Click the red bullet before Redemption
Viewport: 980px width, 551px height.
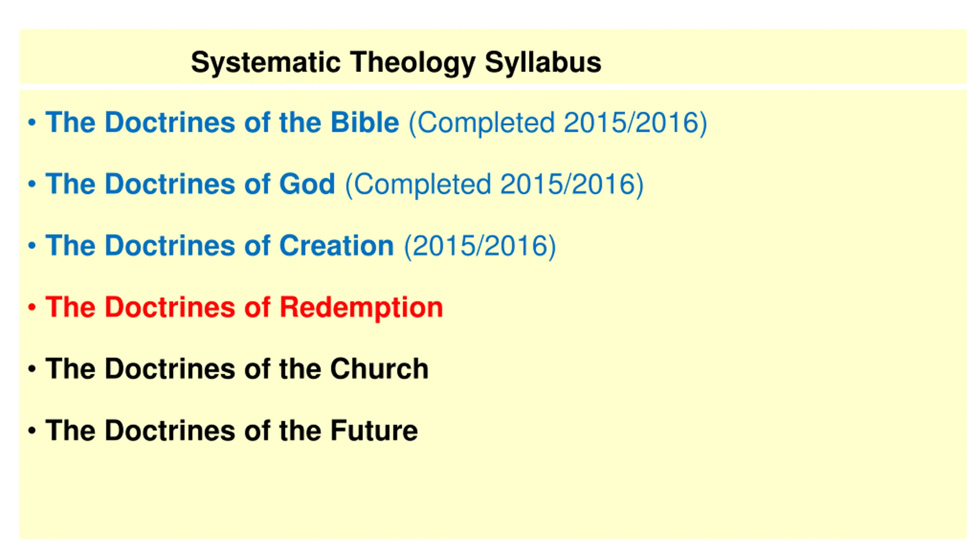(x=32, y=307)
